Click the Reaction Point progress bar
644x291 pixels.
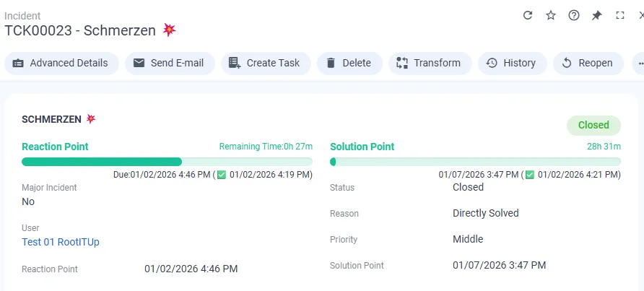(167, 162)
